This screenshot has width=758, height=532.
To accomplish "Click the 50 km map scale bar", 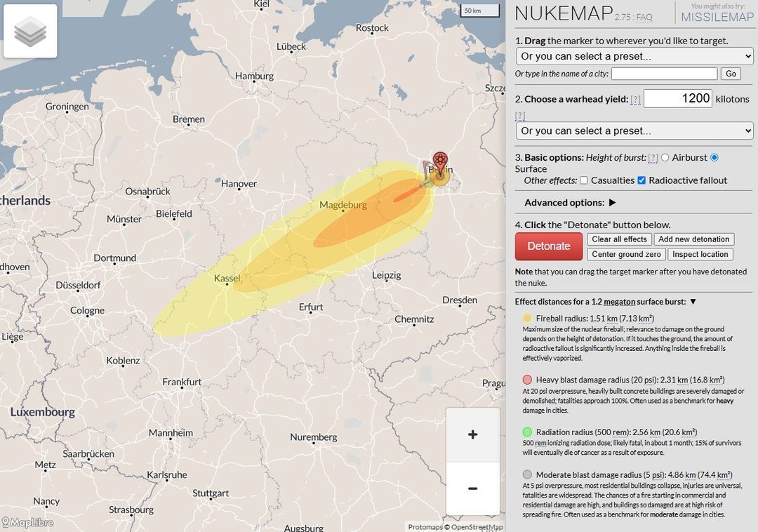I will tap(479, 11).
